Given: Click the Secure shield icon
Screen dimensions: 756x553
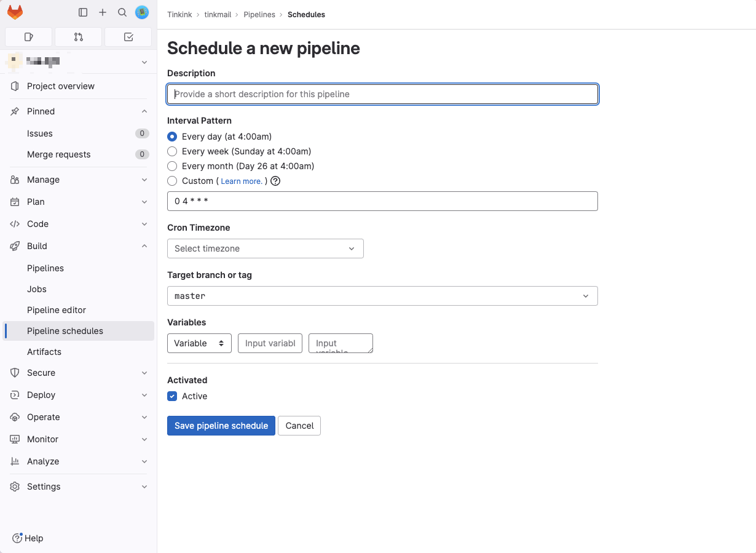Looking at the screenshot, I should [x=15, y=373].
